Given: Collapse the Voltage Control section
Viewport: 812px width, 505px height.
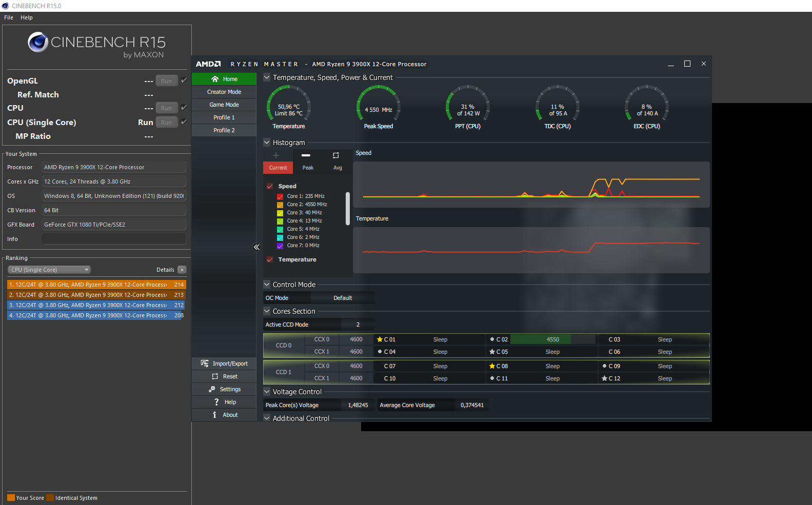Looking at the screenshot, I should (x=267, y=392).
